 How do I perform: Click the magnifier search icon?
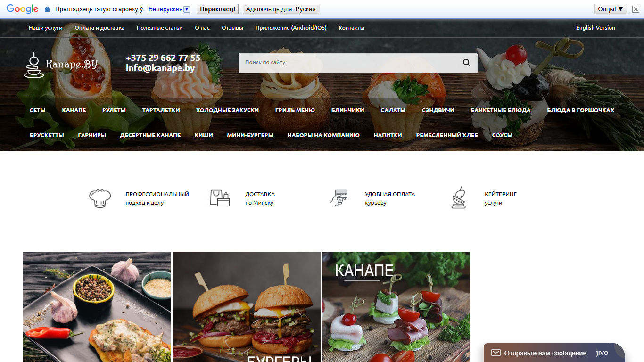(x=466, y=62)
